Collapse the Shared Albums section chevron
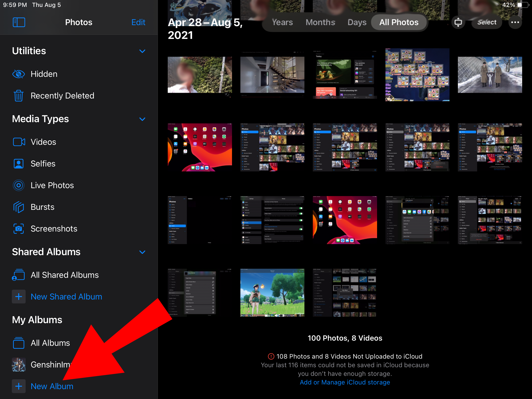The image size is (532, 399). click(142, 252)
